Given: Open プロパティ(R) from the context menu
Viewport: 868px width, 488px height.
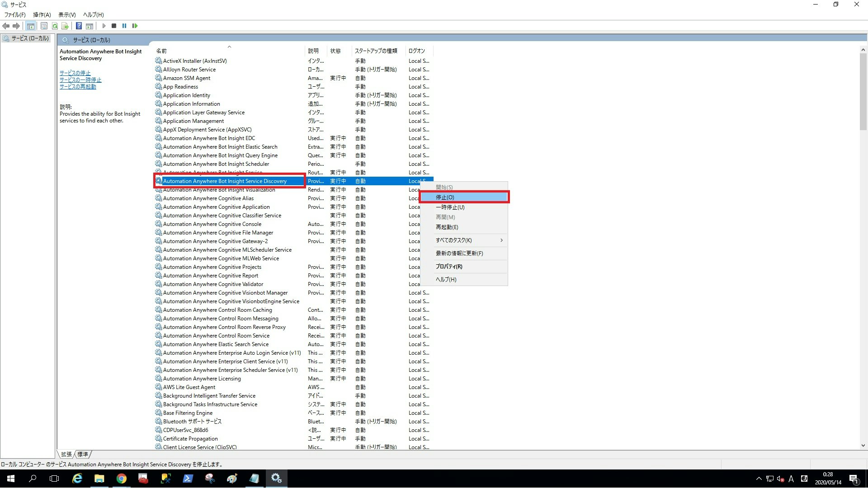Looking at the screenshot, I should pyautogui.click(x=449, y=267).
